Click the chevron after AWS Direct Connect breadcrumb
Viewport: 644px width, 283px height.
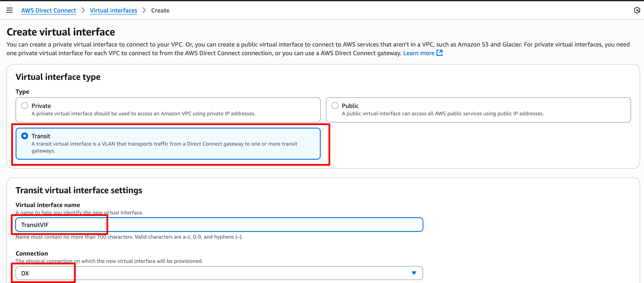(x=83, y=11)
